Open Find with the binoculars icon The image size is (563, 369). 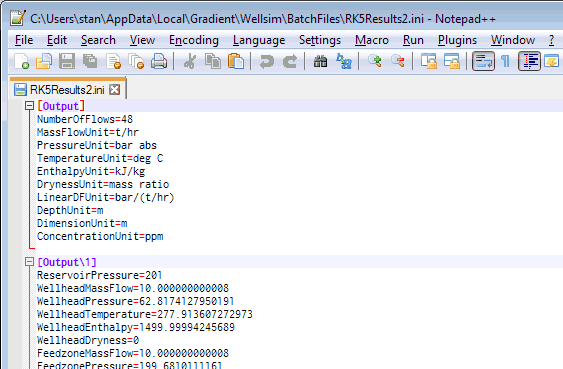(321, 61)
